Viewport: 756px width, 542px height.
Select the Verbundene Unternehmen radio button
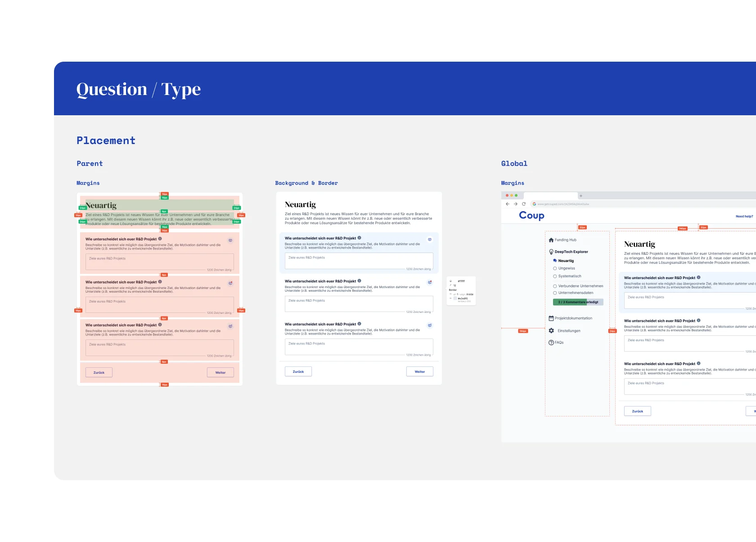click(555, 286)
